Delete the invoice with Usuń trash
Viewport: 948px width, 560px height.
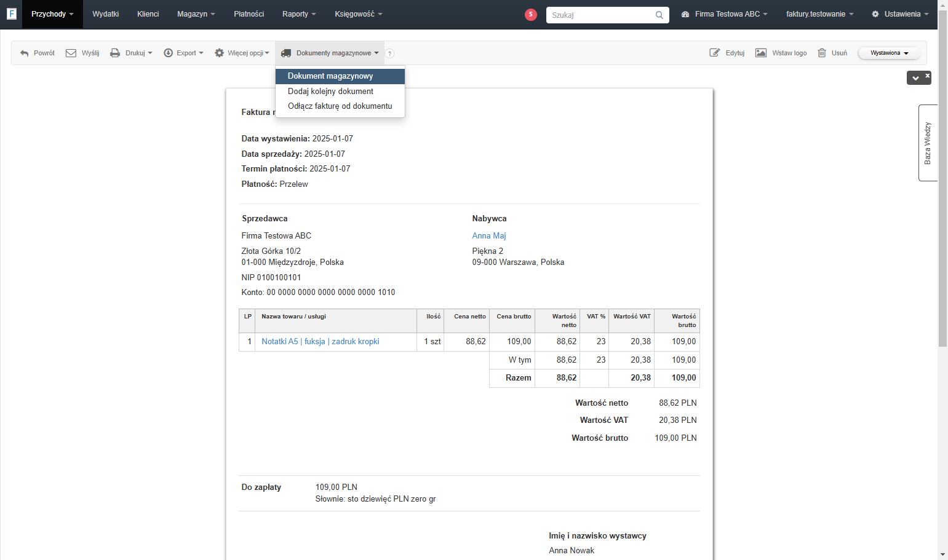tap(832, 53)
